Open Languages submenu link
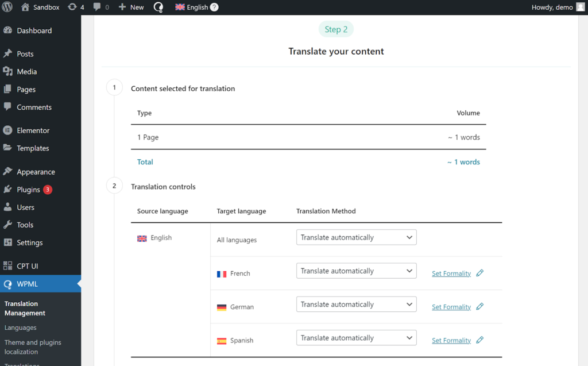This screenshot has height=366, width=588. (20, 328)
